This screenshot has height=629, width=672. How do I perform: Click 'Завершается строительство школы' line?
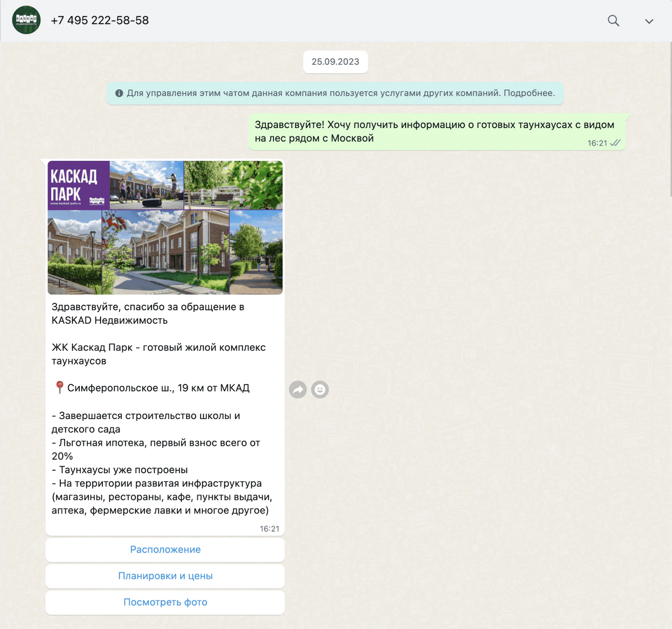[146, 422]
